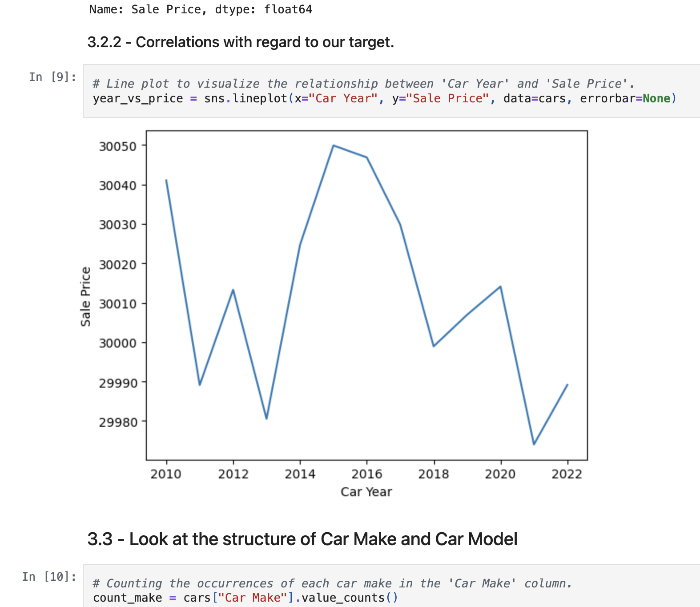
Task: Click the count_make value_counts code line
Action: [245, 598]
